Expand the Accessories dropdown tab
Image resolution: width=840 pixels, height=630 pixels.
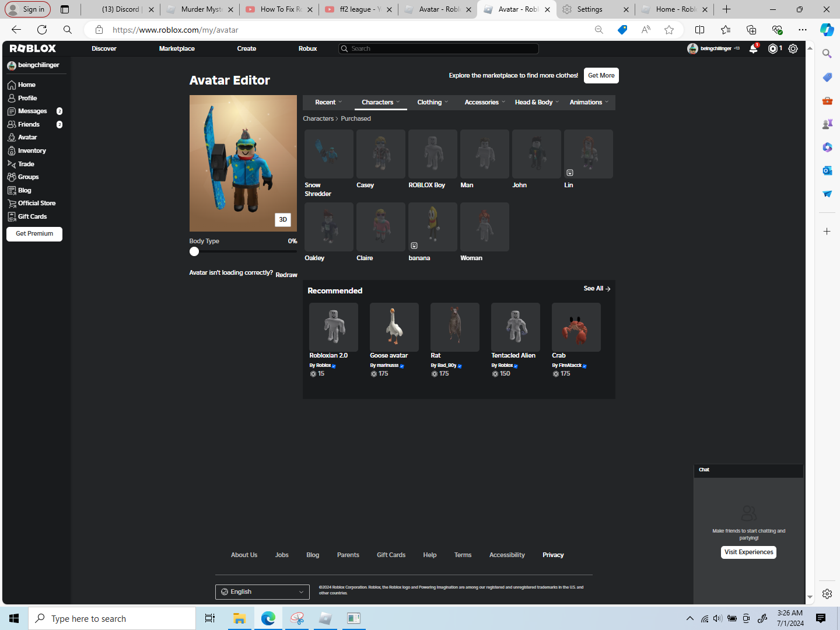(x=485, y=102)
